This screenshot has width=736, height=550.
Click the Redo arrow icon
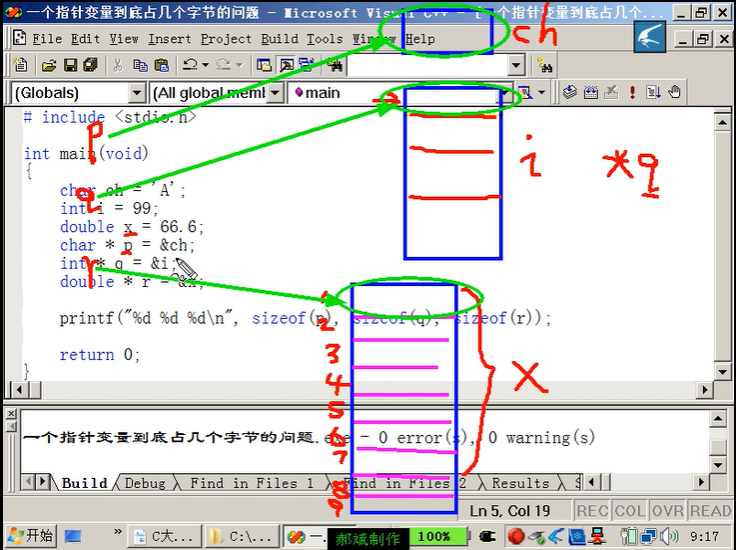223,65
